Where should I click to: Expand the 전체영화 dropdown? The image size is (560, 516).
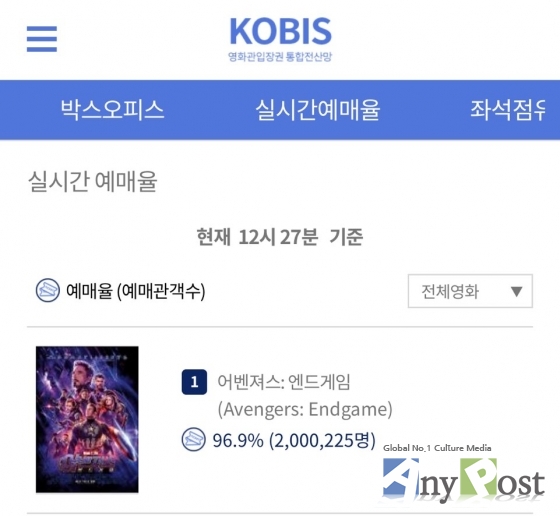[x=470, y=291]
